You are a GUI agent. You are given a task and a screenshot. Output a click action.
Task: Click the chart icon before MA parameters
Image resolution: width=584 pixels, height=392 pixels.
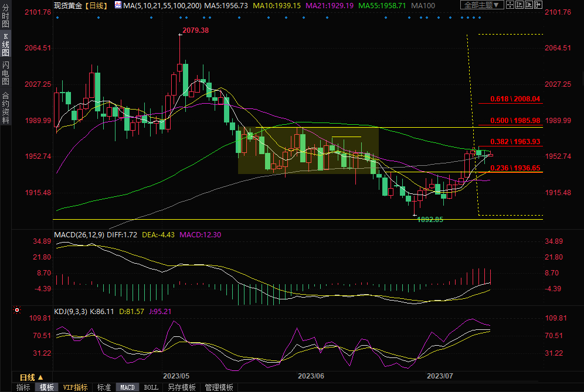pos(118,5)
